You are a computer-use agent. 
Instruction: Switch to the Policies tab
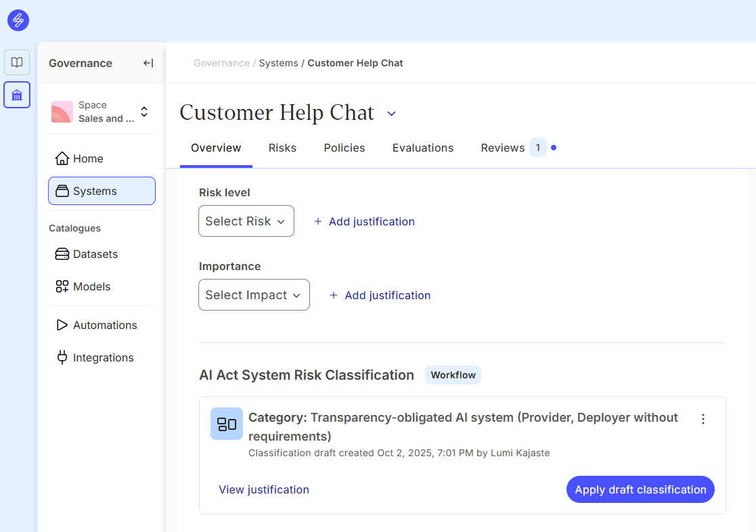344,148
